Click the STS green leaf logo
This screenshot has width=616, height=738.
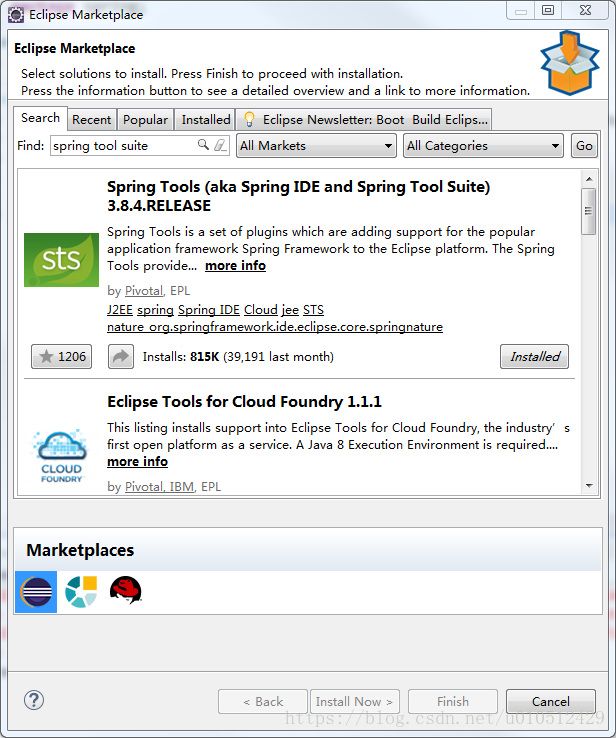pyautogui.click(x=61, y=260)
